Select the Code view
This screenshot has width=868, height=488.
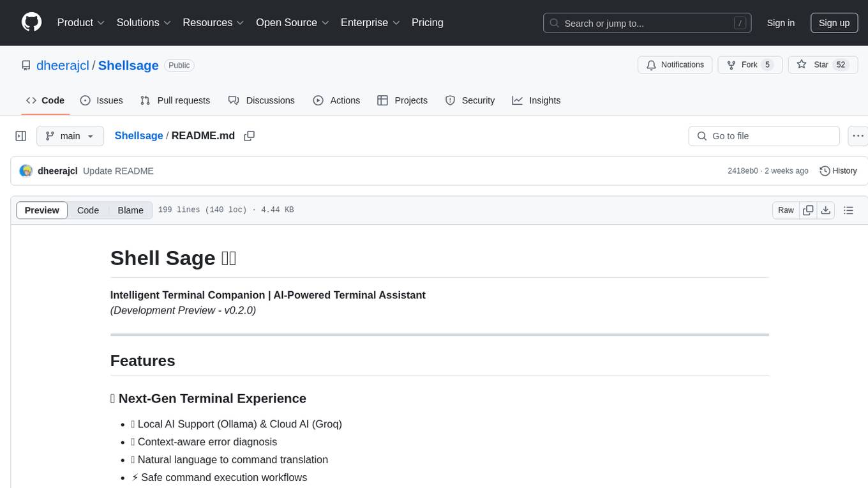[x=88, y=210]
